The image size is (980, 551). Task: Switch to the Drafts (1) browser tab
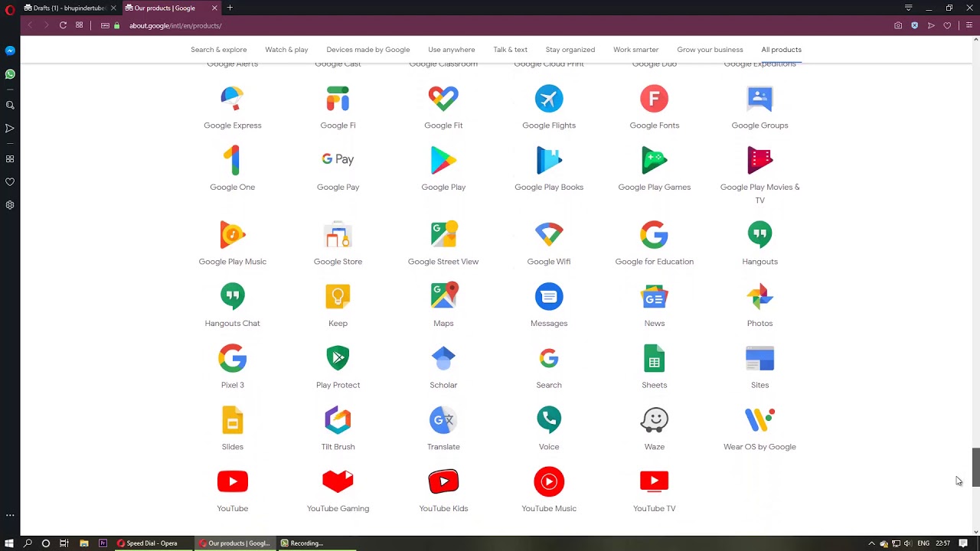[70, 8]
